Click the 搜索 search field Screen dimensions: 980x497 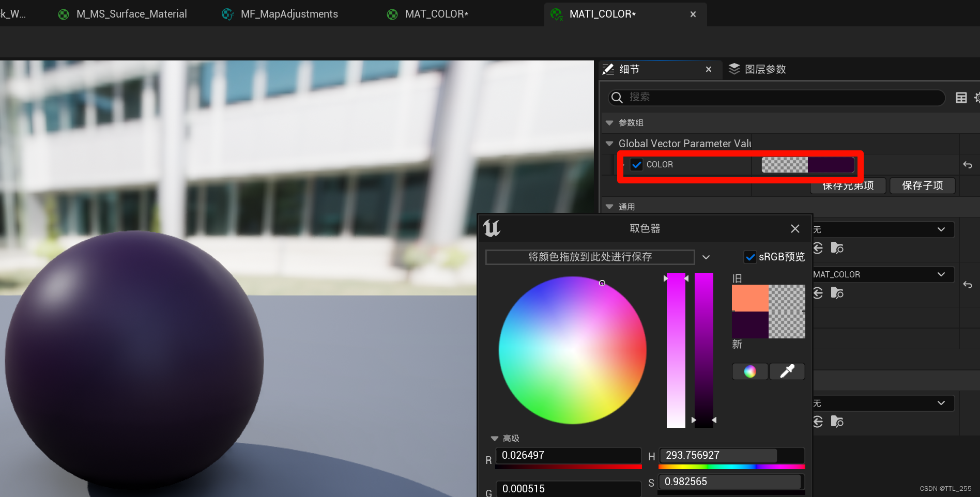point(776,97)
